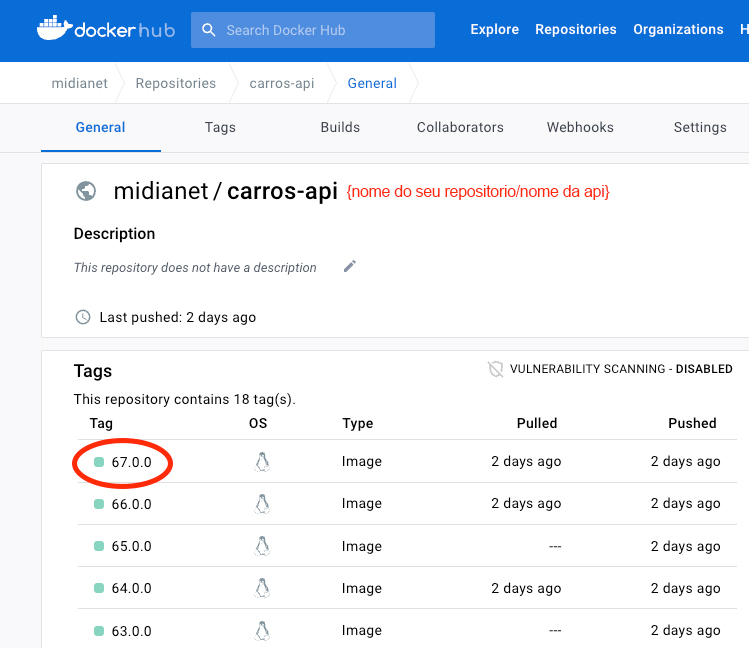Screen dimensions: 749x648
Task: Go to the Collaborators tab
Action: pyautogui.click(x=460, y=127)
